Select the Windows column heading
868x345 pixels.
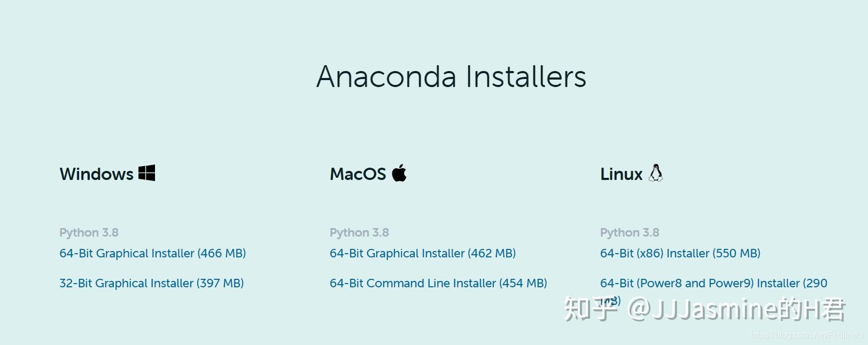[x=96, y=174]
